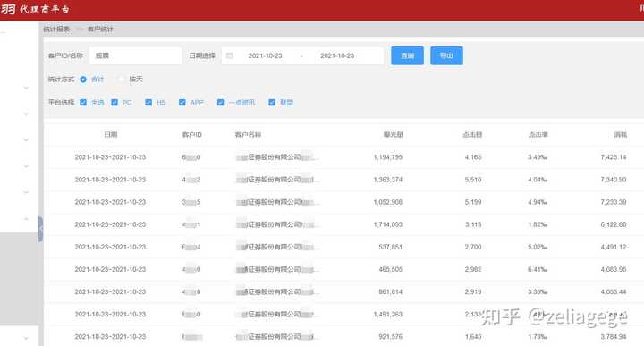Click the 羽 platform logo in header
Viewport: 644px width, 346px height.
[8, 9]
